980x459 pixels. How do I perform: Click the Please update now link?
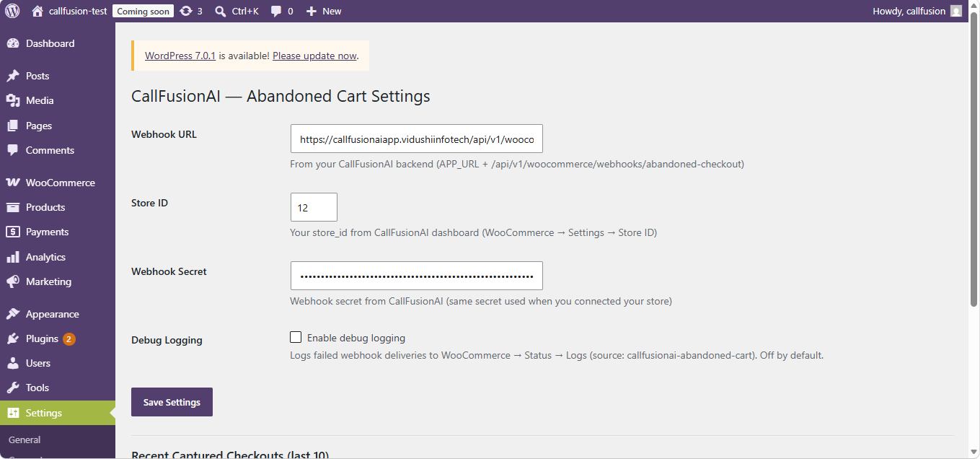click(x=314, y=56)
